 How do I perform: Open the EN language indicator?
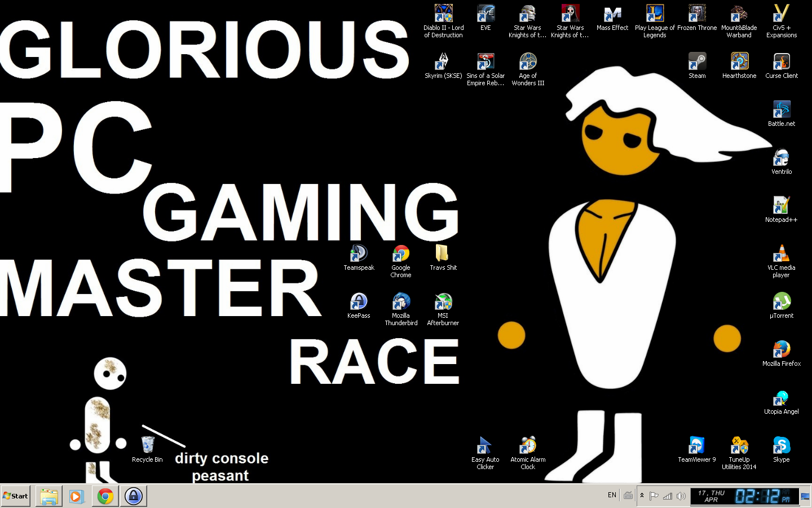612,495
